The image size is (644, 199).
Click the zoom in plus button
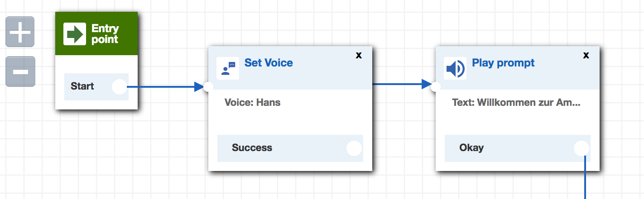pyautogui.click(x=20, y=32)
